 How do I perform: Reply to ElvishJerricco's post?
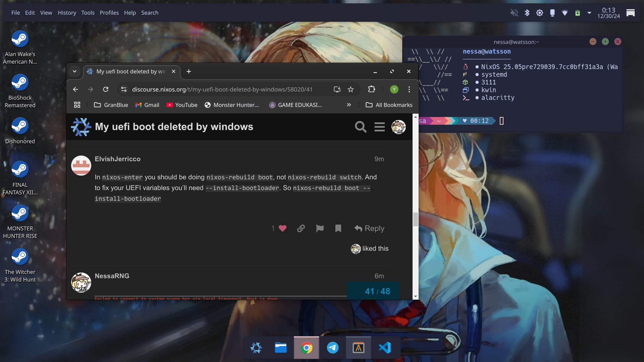click(369, 229)
